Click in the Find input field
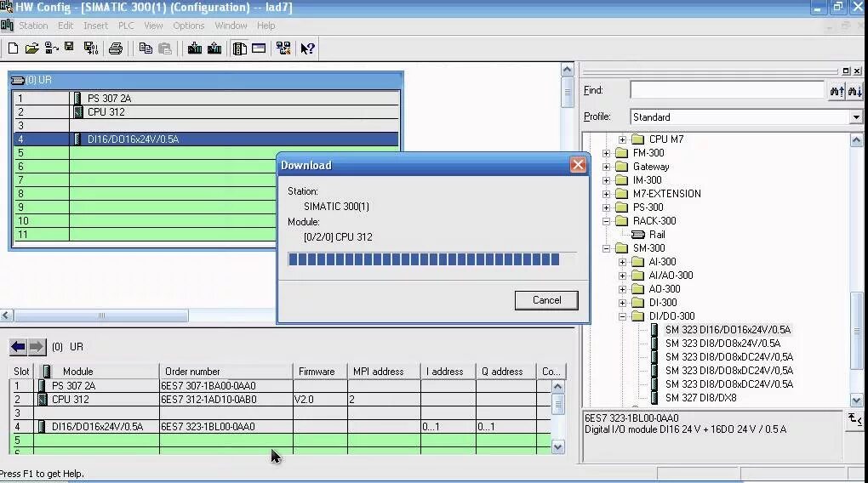Viewport: 868px width, 483px height. click(728, 90)
